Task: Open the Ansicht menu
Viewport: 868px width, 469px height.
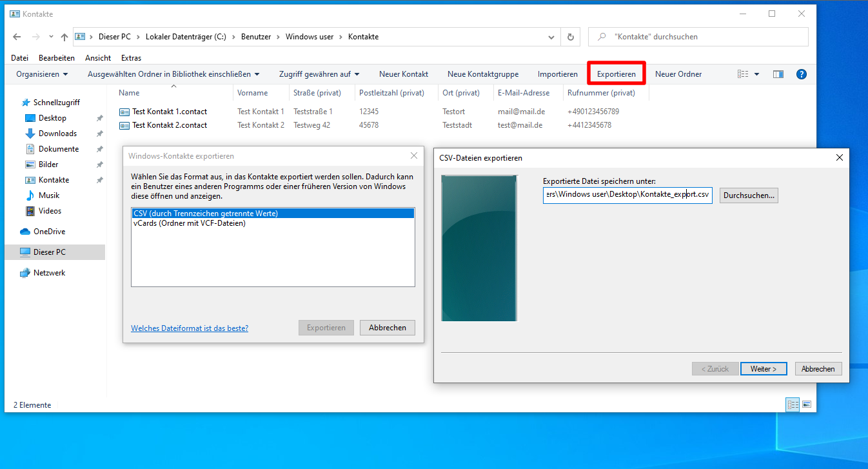Action: click(98, 58)
